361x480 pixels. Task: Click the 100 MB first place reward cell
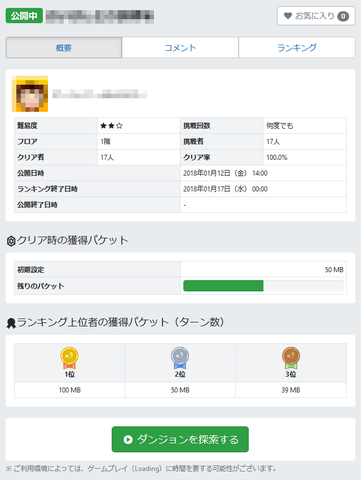click(x=70, y=390)
